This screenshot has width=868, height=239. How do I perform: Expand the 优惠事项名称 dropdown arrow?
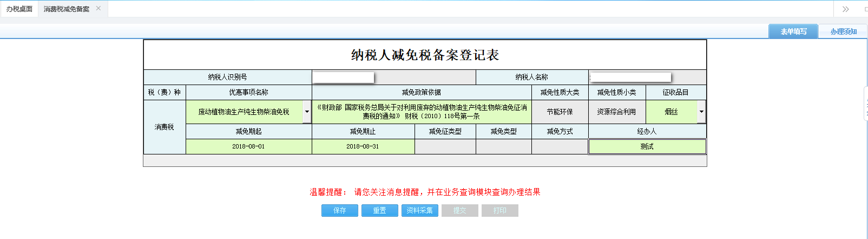pos(307,112)
